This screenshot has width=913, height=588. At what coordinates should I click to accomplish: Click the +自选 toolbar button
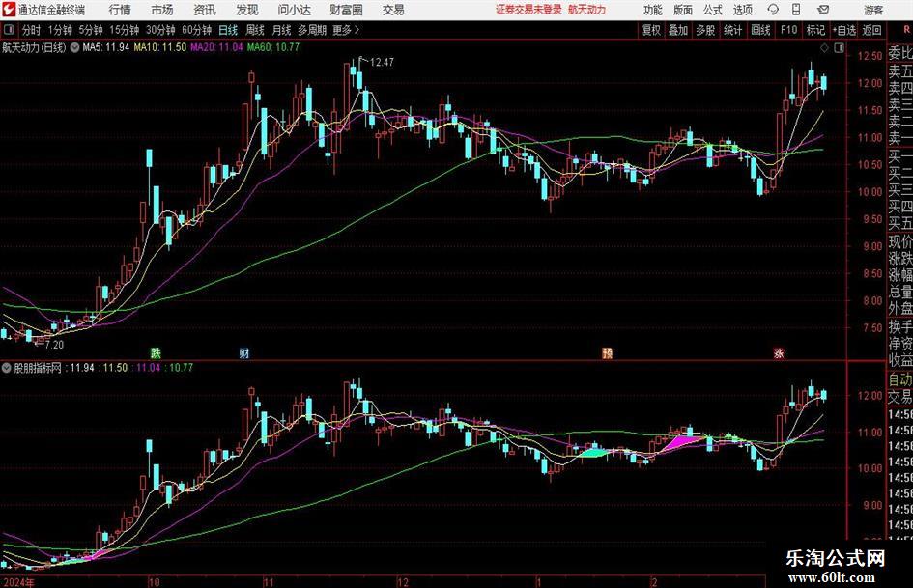click(843, 30)
